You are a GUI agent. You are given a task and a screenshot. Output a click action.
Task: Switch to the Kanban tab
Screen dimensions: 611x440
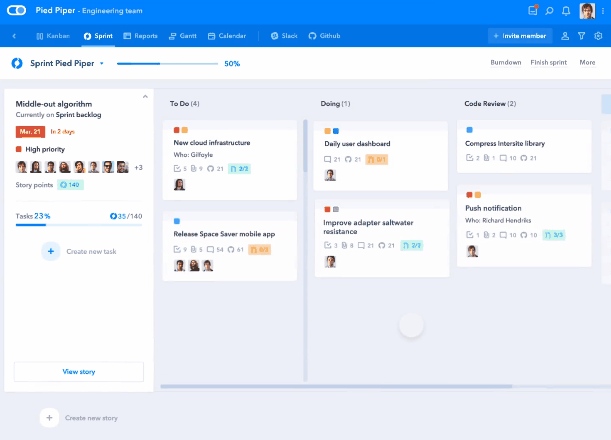[x=53, y=36]
